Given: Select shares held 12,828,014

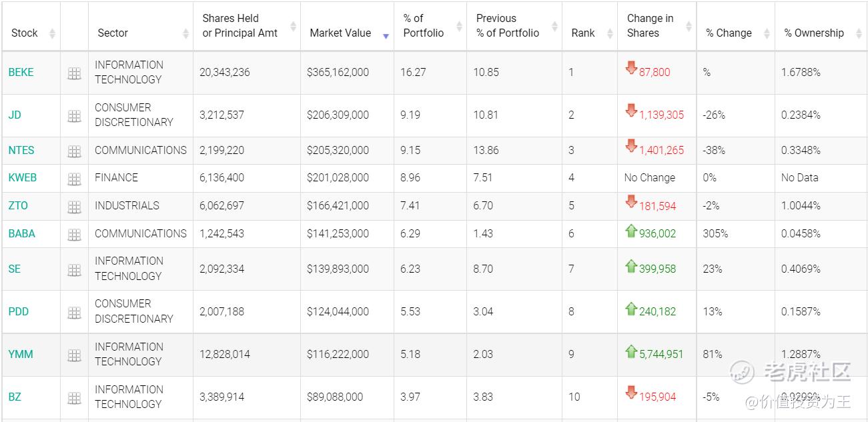Looking at the screenshot, I should [x=225, y=354].
